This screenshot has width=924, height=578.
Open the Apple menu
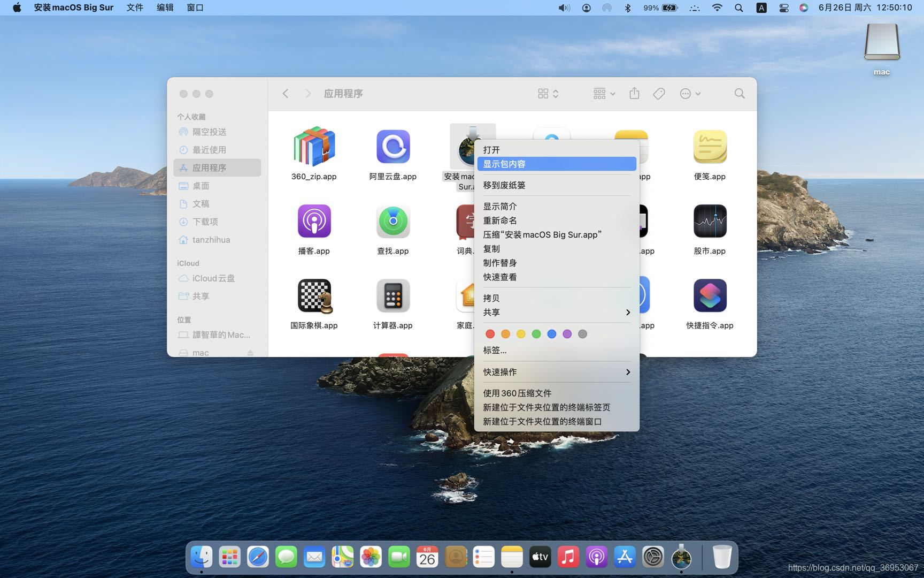(x=17, y=8)
